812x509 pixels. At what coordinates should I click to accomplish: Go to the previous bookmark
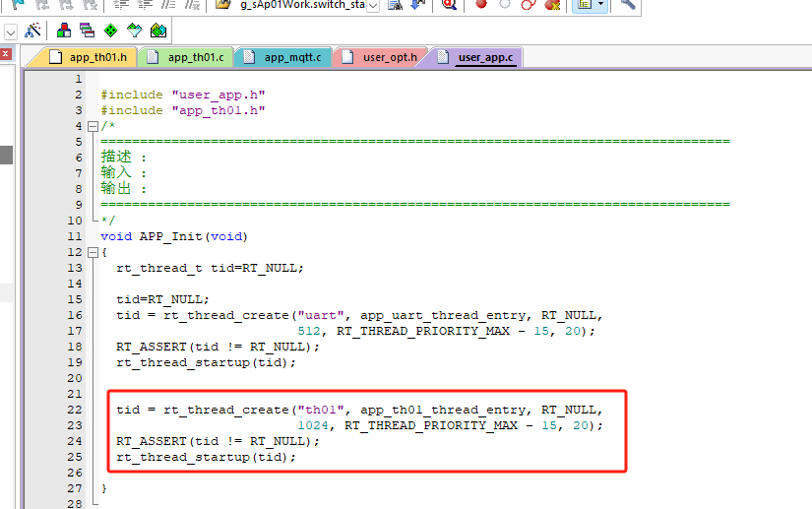(x=42, y=4)
